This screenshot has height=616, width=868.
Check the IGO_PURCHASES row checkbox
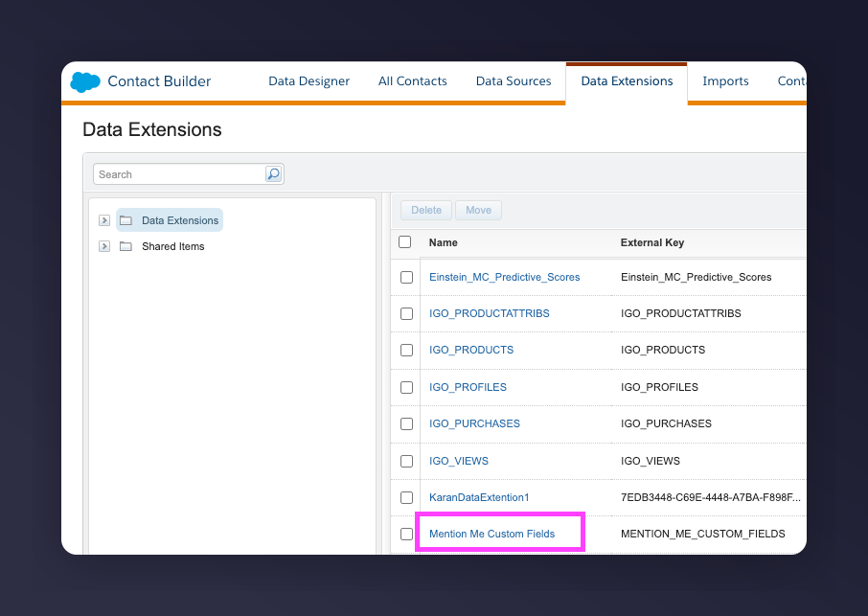pyautogui.click(x=406, y=424)
